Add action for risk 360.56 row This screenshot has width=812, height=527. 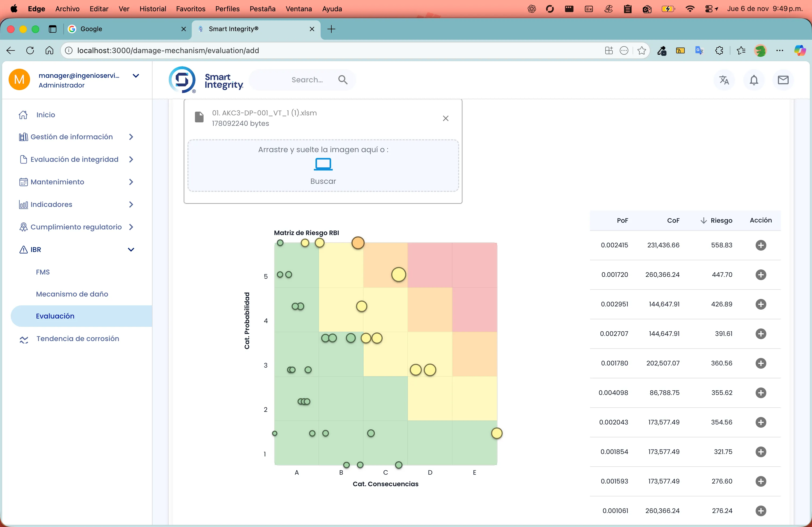[760, 363]
